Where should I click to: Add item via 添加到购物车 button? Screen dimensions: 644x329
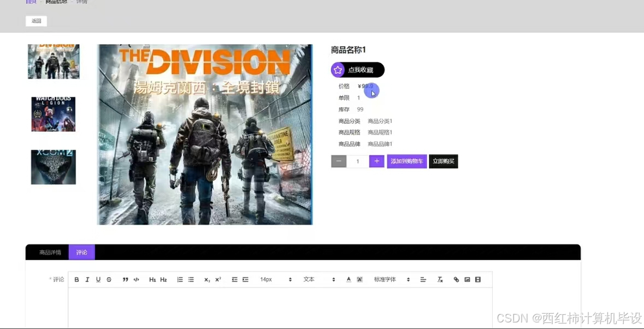coord(407,161)
